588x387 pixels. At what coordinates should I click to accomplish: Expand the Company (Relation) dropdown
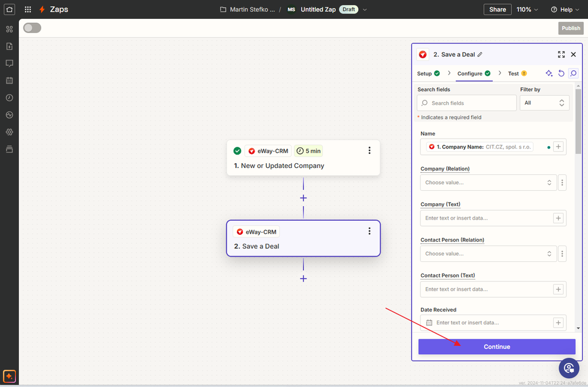click(x=488, y=183)
